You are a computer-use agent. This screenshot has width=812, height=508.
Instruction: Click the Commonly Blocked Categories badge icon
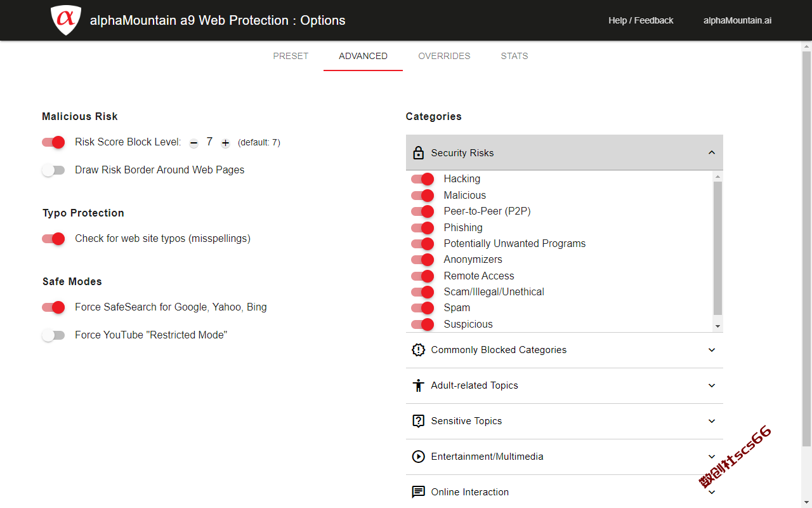pos(418,350)
